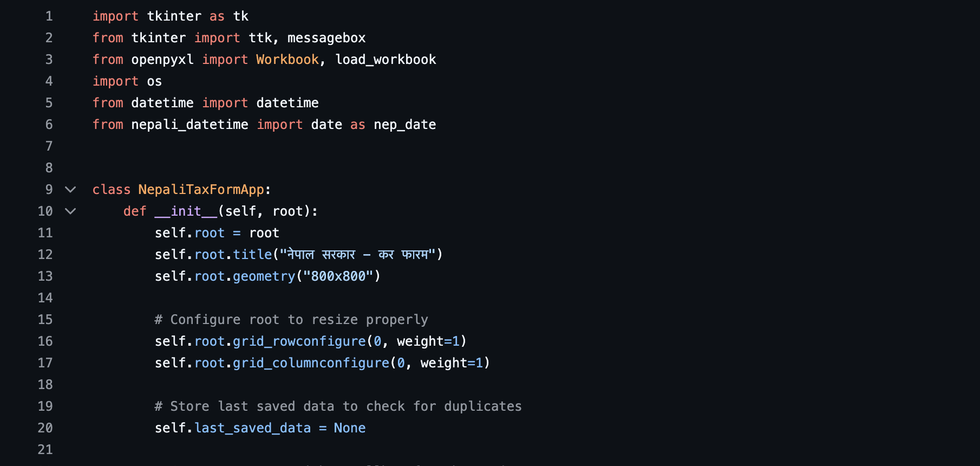
Task: Select line number 6 in gutter
Action: [x=49, y=125]
